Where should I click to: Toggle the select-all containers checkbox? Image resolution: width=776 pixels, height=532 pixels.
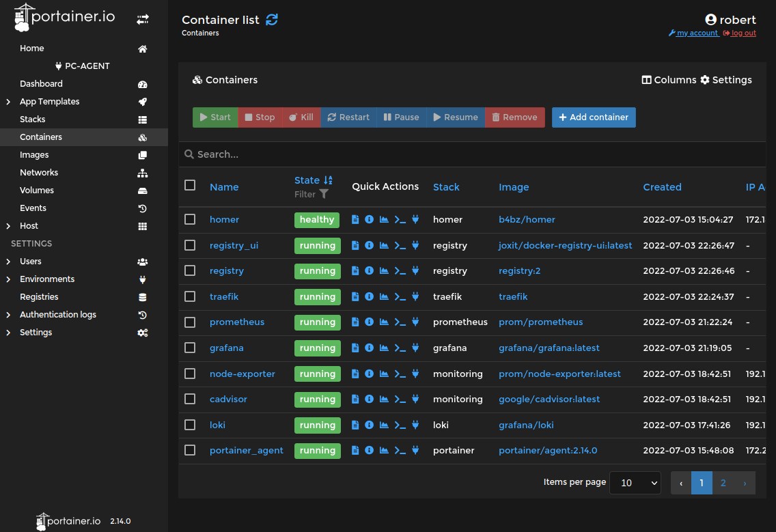point(190,185)
